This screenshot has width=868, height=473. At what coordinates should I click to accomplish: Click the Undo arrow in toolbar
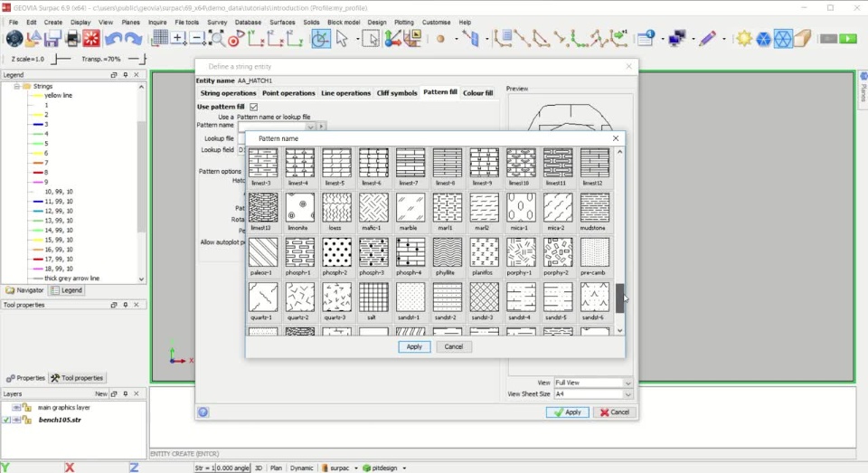click(113, 39)
